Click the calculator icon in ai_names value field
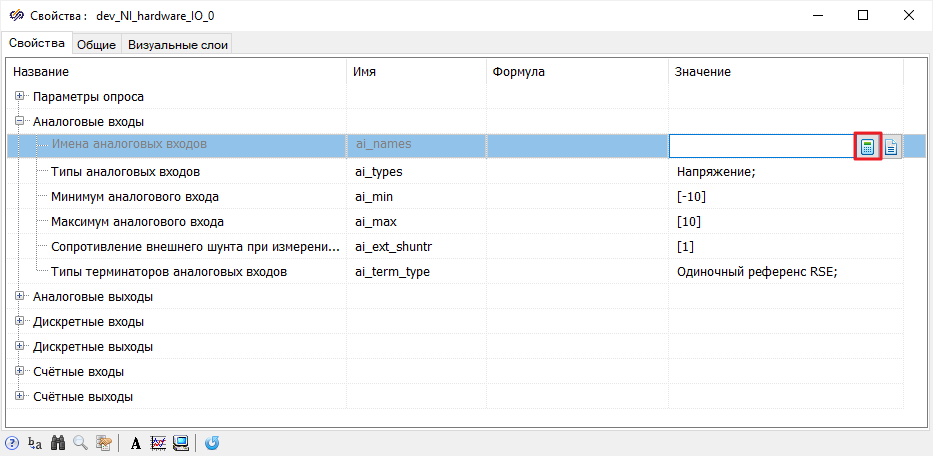This screenshot has width=933, height=456. (x=867, y=147)
